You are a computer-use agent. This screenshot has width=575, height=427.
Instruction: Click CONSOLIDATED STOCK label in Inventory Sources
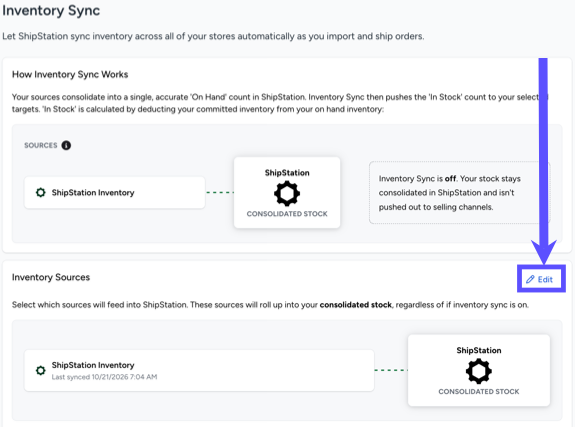point(479,392)
